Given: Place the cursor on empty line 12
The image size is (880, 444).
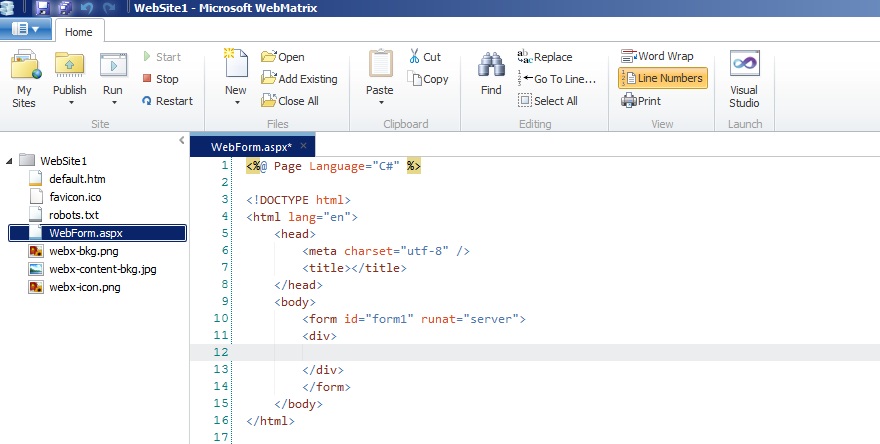Looking at the screenshot, I should (535, 353).
